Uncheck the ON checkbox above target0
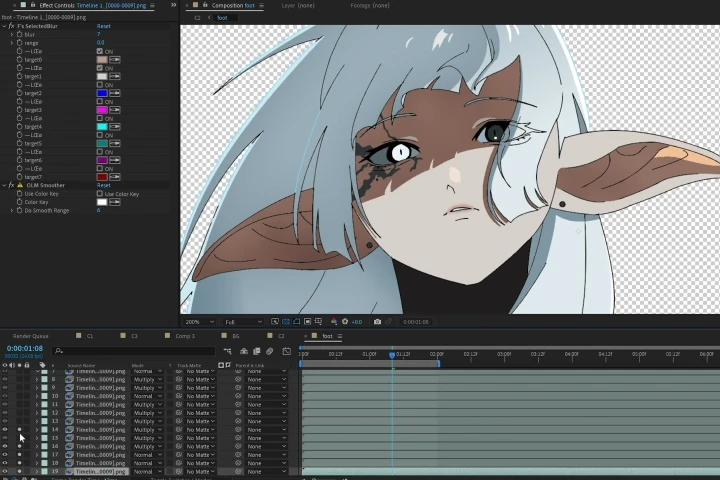This screenshot has width=720, height=480. point(100,51)
